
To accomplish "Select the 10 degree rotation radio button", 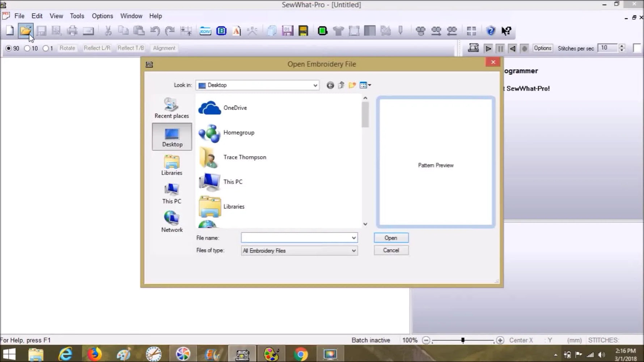I will pos(27,48).
